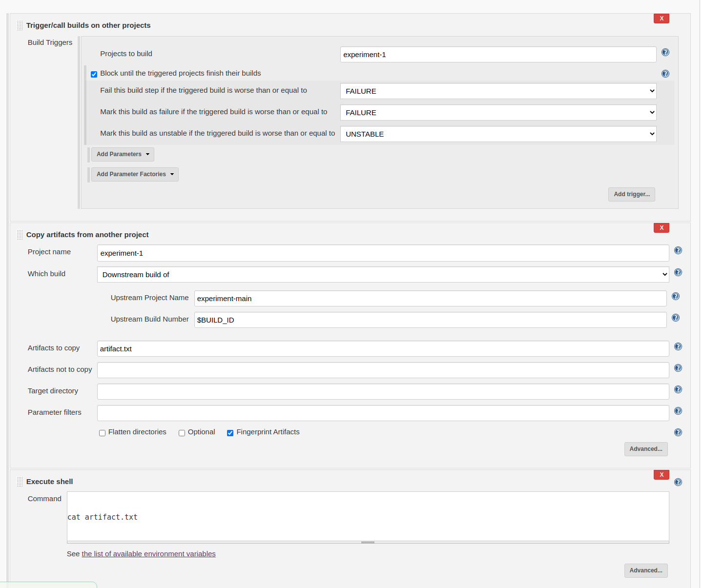Click the Add trigger... button
The width and height of the screenshot is (704, 588).
click(x=631, y=194)
